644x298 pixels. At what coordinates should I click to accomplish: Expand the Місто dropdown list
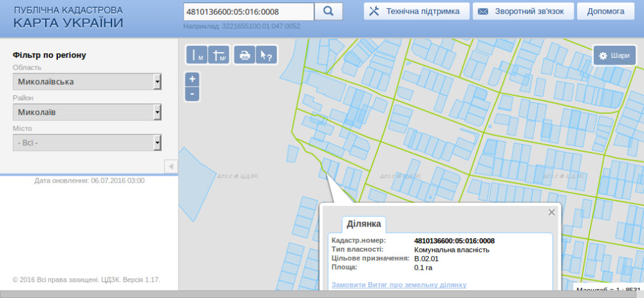[86, 142]
